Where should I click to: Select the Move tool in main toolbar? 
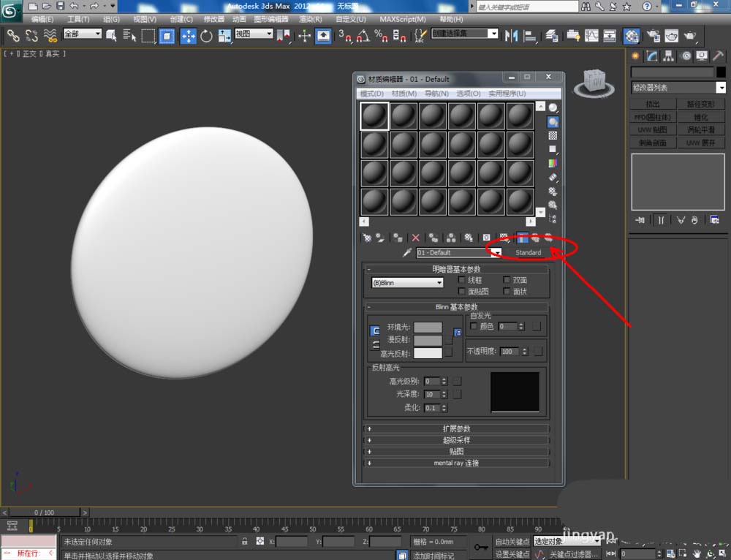188,35
